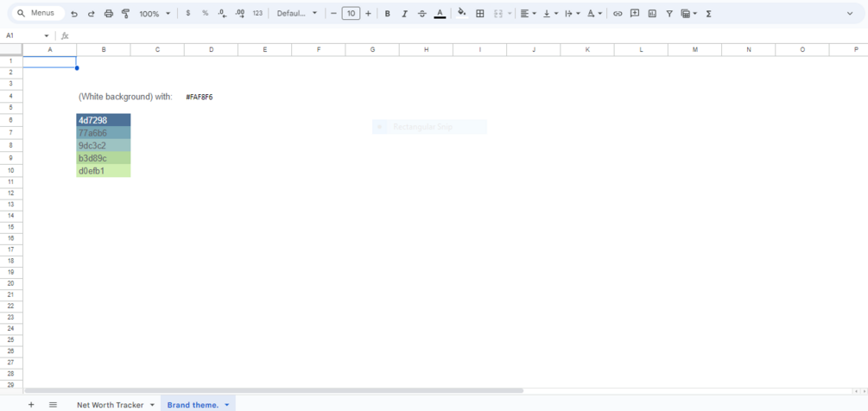
Task: Toggle italic formatting
Action: [x=405, y=14]
